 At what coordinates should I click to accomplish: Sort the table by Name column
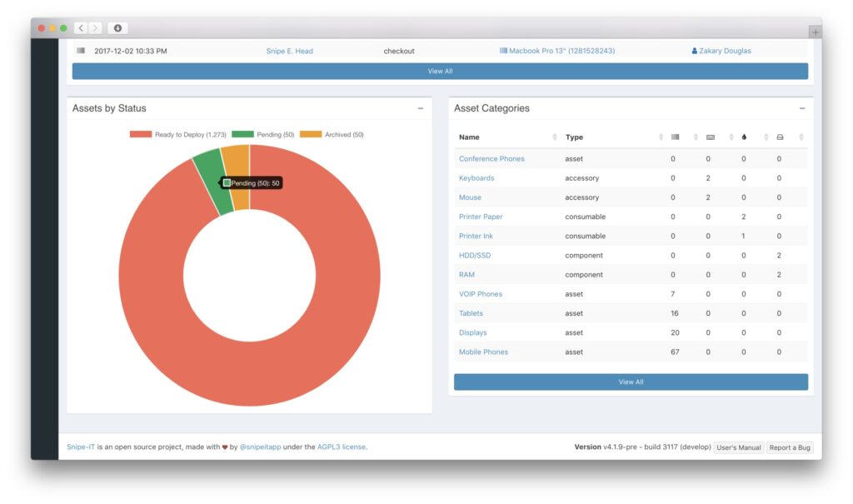tap(467, 137)
